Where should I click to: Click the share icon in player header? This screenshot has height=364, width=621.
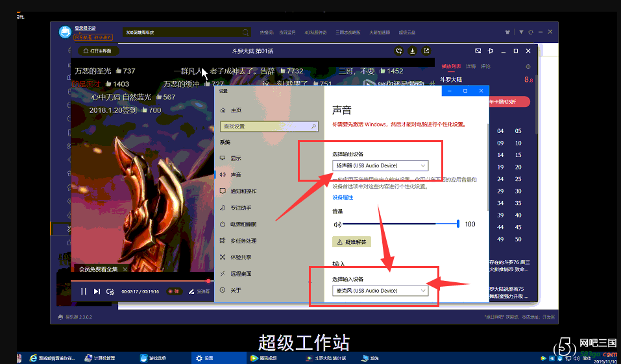(x=426, y=51)
